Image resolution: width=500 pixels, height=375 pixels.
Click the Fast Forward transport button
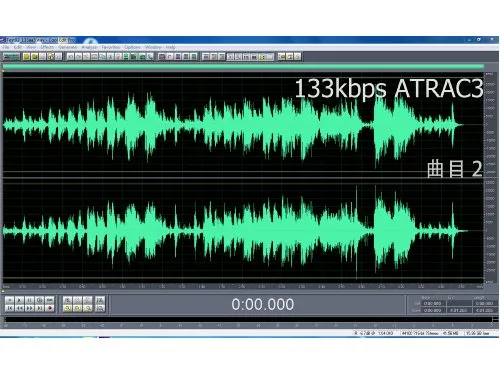click(29, 308)
